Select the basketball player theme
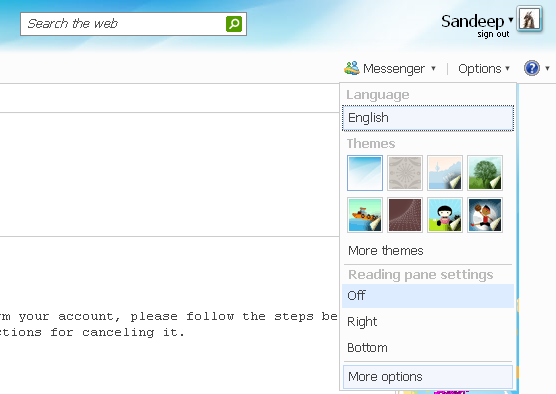This screenshot has width=556, height=394. [x=485, y=215]
